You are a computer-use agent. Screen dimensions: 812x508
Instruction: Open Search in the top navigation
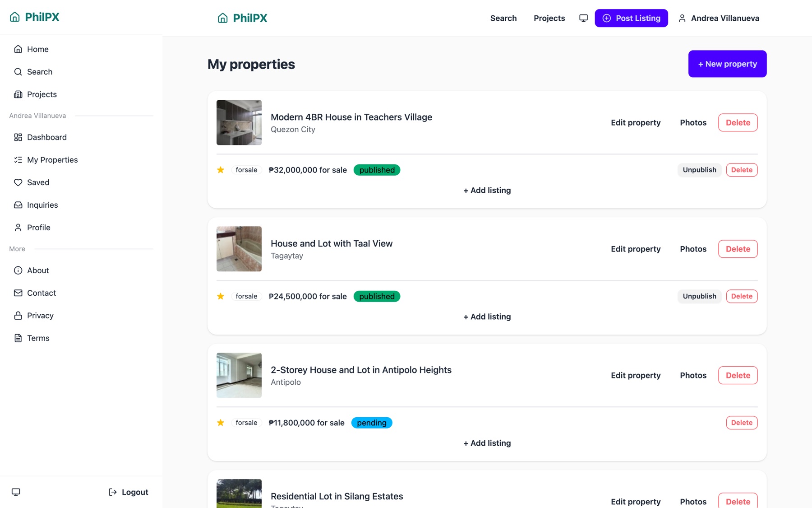pos(503,18)
